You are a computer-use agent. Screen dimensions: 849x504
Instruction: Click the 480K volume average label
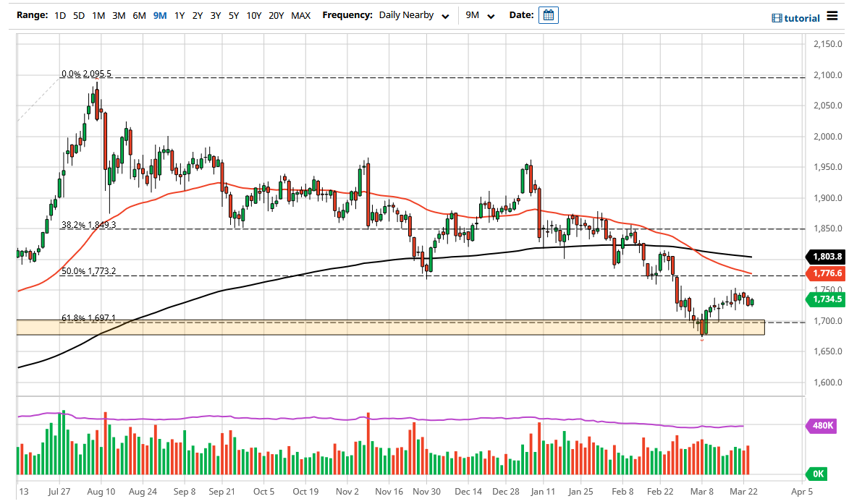tap(822, 426)
